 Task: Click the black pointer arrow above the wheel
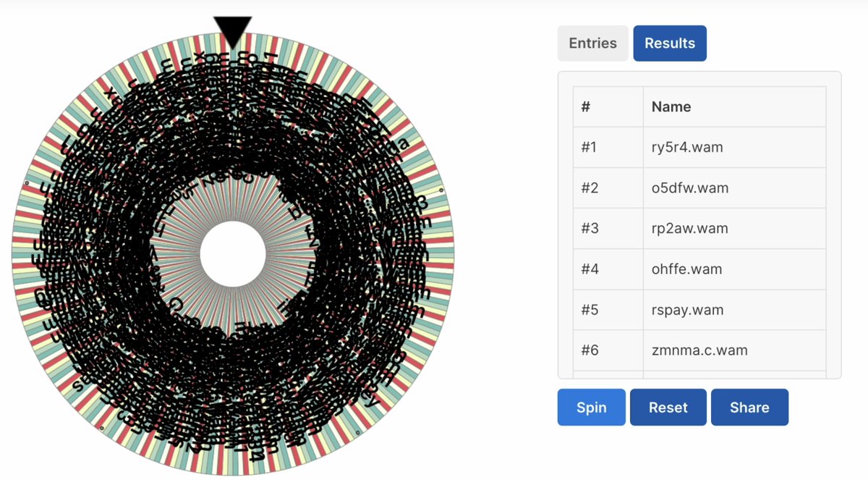(233, 33)
